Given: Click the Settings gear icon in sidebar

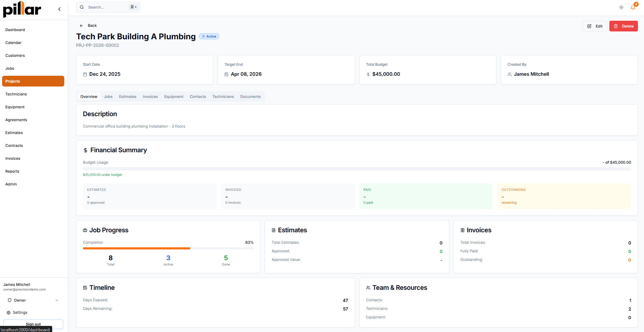Looking at the screenshot, I should click(x=9, y=313).
